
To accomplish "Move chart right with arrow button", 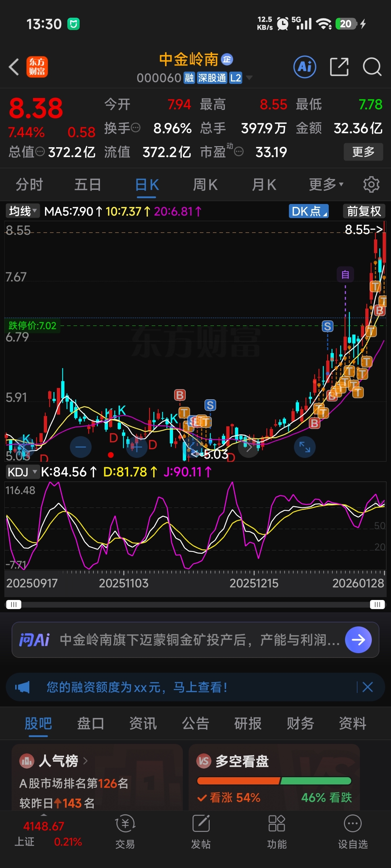I will [249, 447].
